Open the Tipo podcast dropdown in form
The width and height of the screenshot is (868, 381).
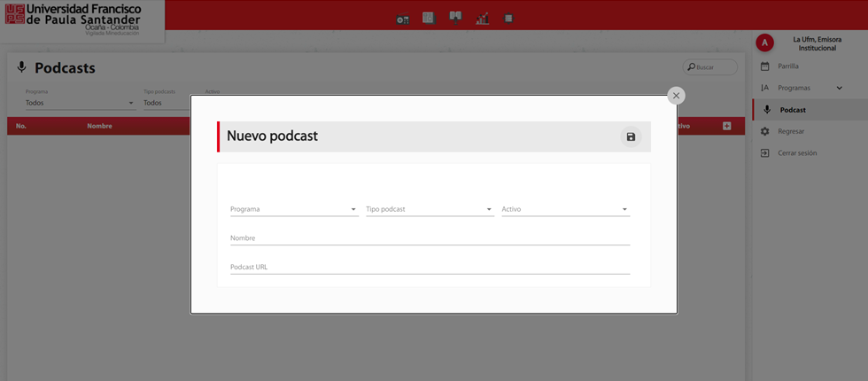click(x=430, y=209)
